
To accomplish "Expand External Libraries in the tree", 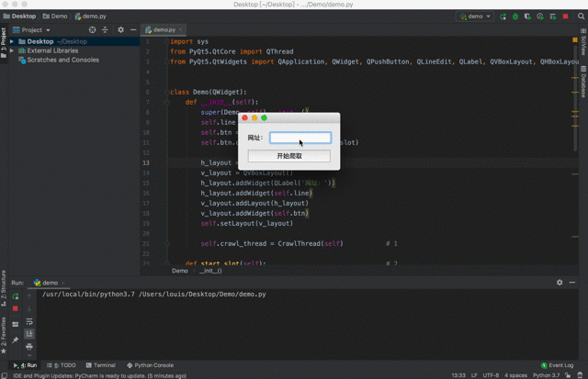I will click(12, 50).
